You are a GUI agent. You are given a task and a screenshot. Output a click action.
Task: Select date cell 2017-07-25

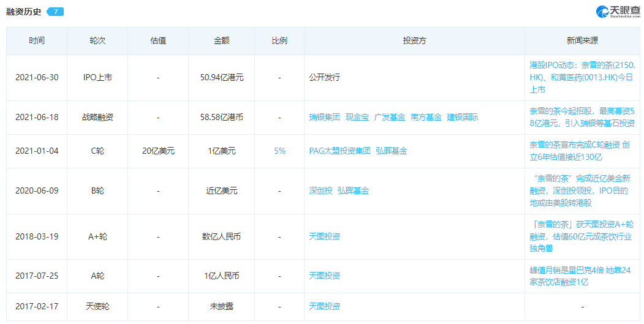tap(37, 276)
